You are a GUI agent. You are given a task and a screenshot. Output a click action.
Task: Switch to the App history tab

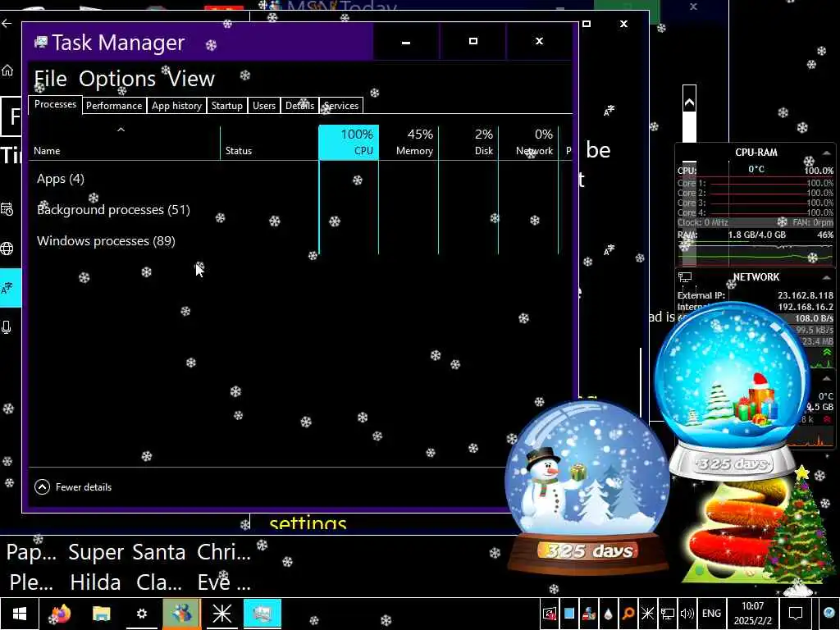pyautogui.click(x=176, y=106)
